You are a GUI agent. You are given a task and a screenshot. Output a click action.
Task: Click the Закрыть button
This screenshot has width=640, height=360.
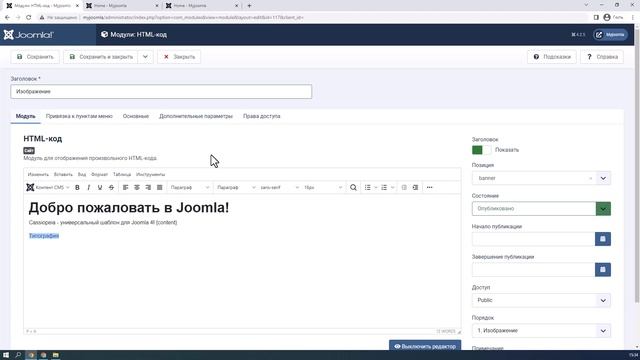[179, 57]
